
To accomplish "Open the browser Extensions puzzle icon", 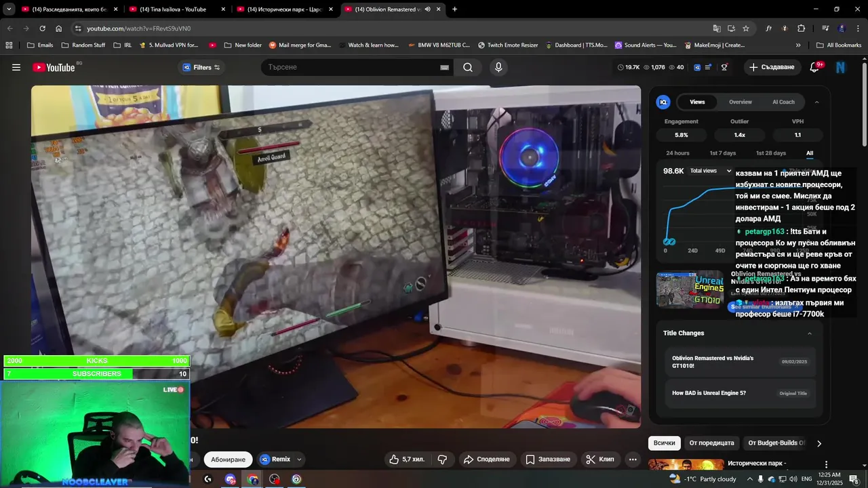I will pyautogui.click(x=801, y=28).
